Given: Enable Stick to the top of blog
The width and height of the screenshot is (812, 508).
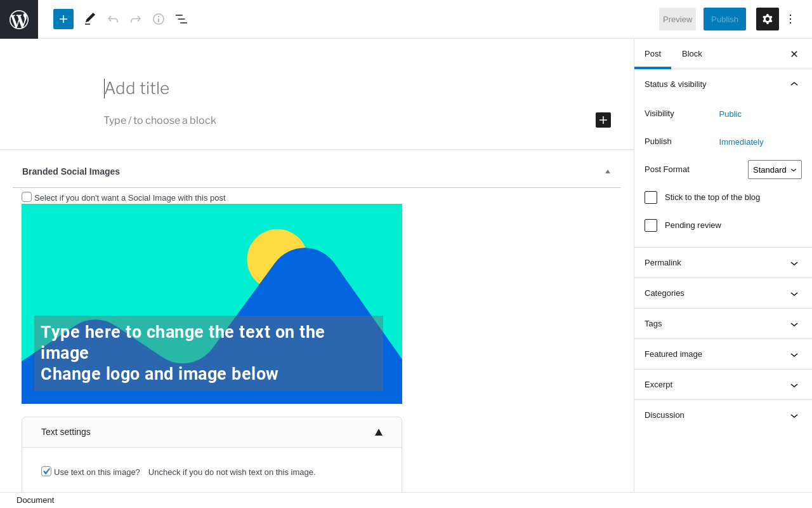Looking at the screenshot, I should click(x=651, y=197).
